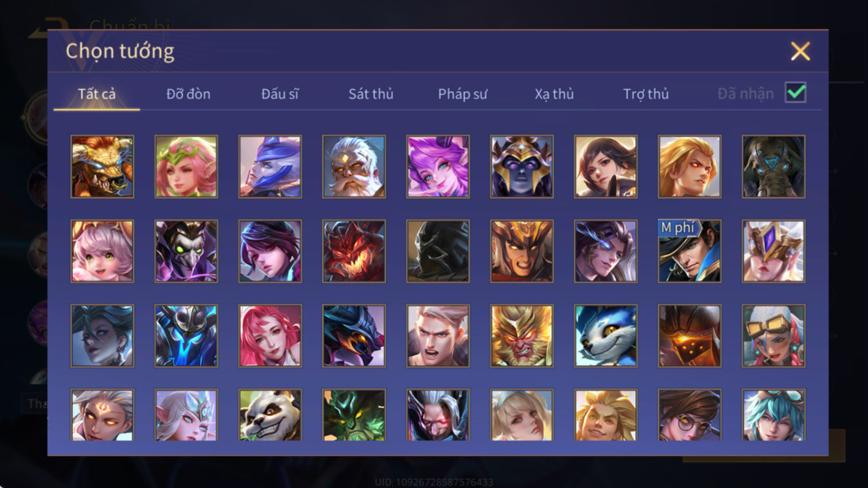868x488 pixels.
Task: Pick the monkey king hero portrait
Action: pos(522,336)
